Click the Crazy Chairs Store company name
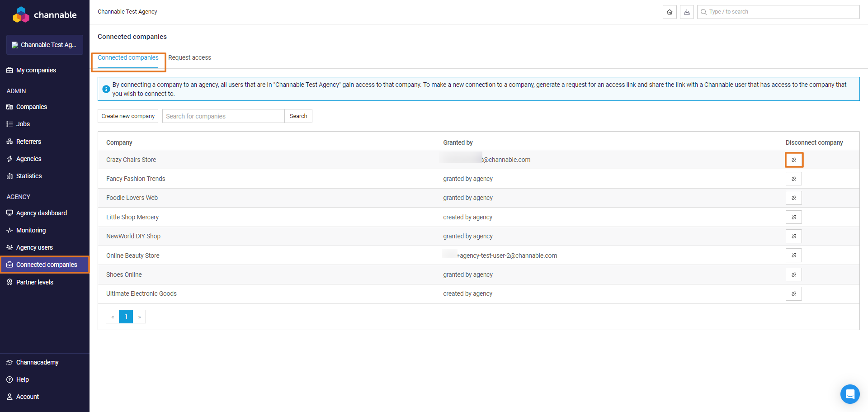The image size is (868, 412). pyautogui.click(x=131, y=160)
